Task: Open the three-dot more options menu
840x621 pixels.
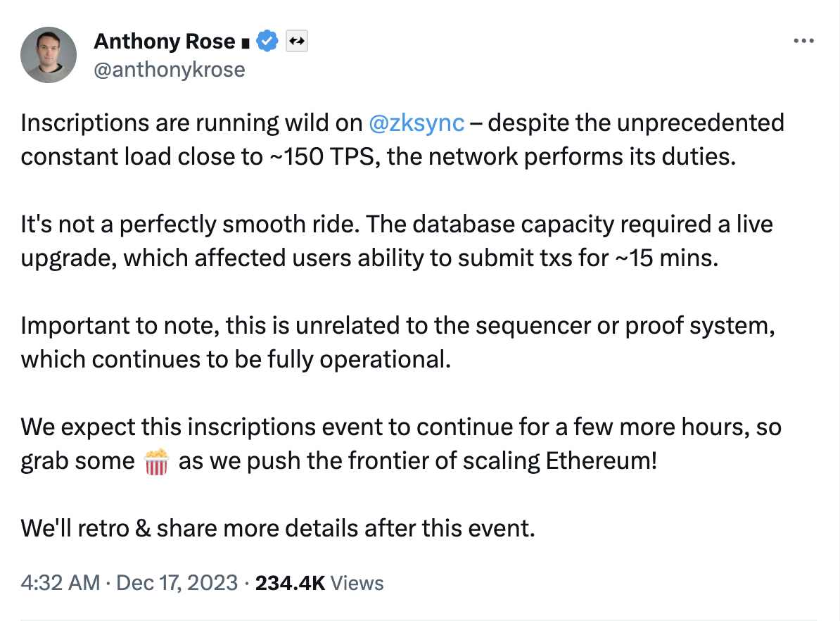Action: pyautogui.click(x=803, y=41)
